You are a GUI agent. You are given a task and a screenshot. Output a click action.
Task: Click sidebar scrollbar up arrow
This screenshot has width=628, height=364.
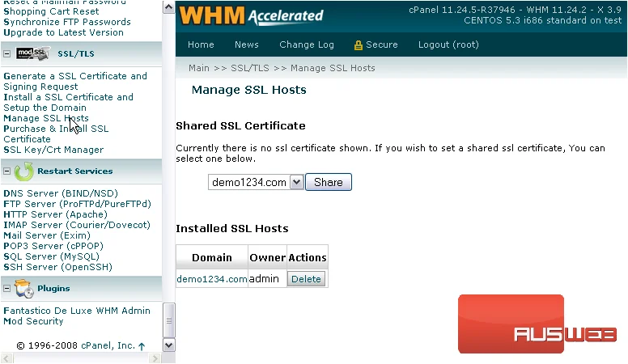click(168, 7)
